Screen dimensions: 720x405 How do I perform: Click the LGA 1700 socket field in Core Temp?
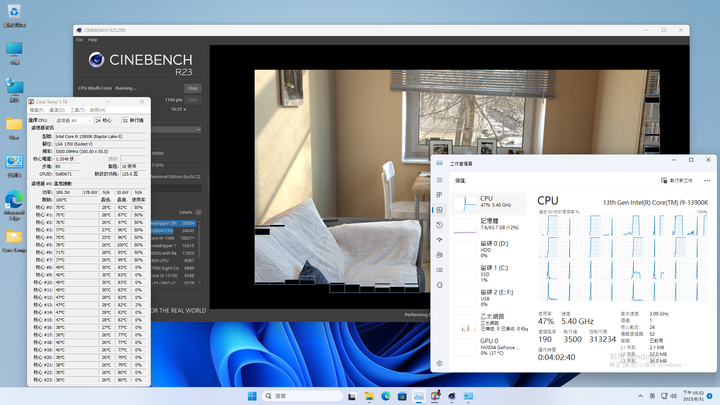click(x=101, y=144)
